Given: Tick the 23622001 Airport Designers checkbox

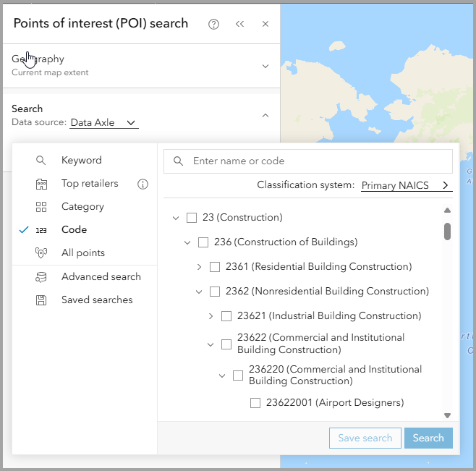Looking at the screenshot, I should point(255,403).
